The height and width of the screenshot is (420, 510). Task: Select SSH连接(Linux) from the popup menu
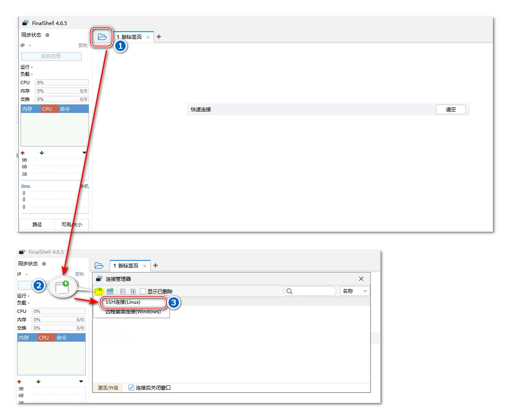(123, 302)
